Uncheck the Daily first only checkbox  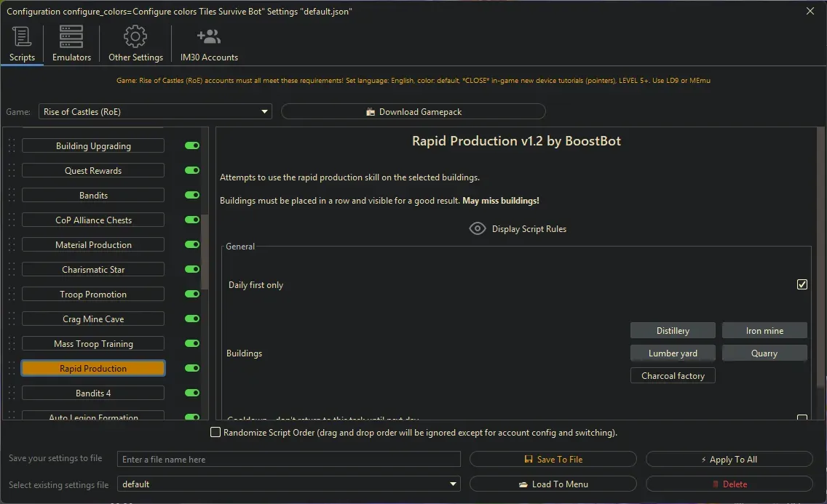[802, 284]
